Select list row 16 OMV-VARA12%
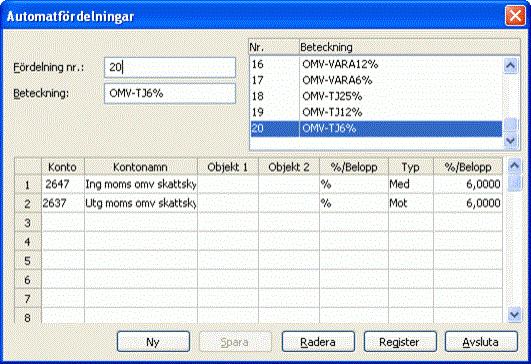Viewport: 531px width, 364px height. point(376,64)
